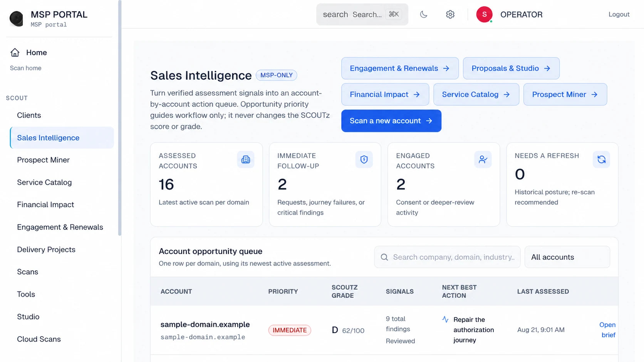Click the IMMEDIATE priority badge

(290, 330)
